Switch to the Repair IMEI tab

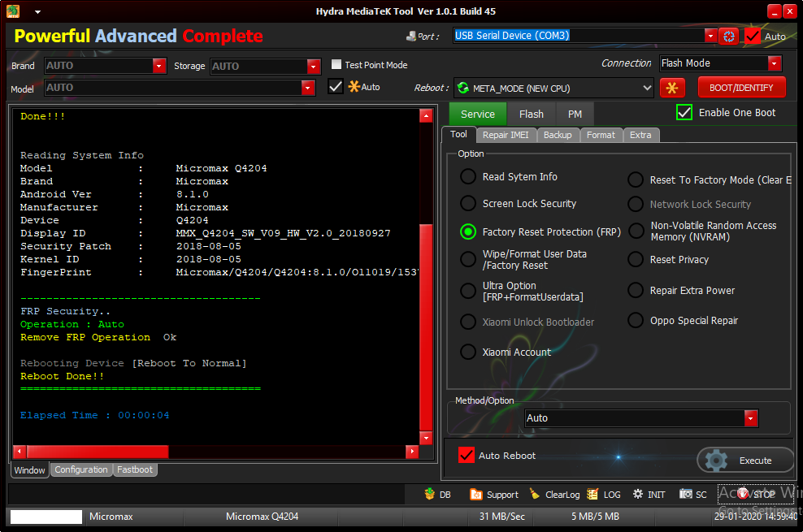[x=506, y=135]
